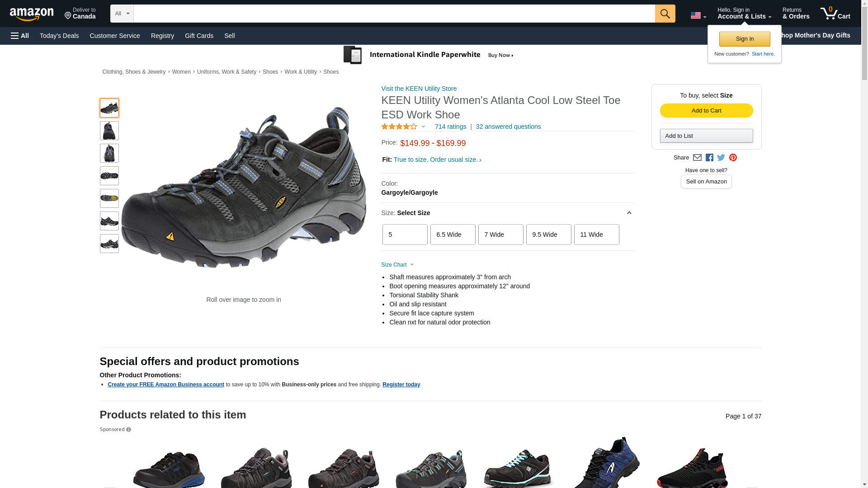Click the Add to Cart button

[x=706, y=111]
